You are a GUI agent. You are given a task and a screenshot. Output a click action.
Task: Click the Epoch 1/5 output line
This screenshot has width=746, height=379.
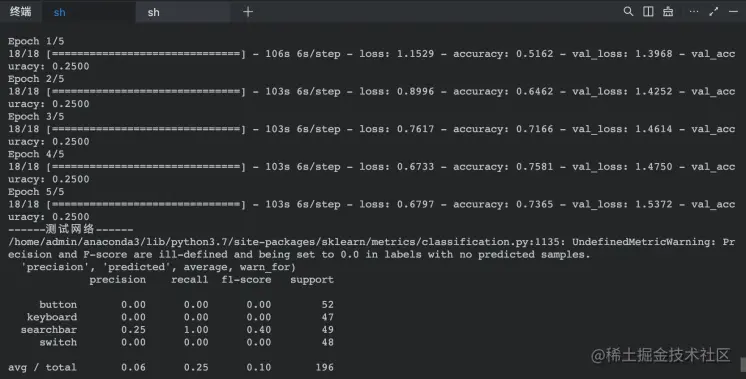(36, 41)
